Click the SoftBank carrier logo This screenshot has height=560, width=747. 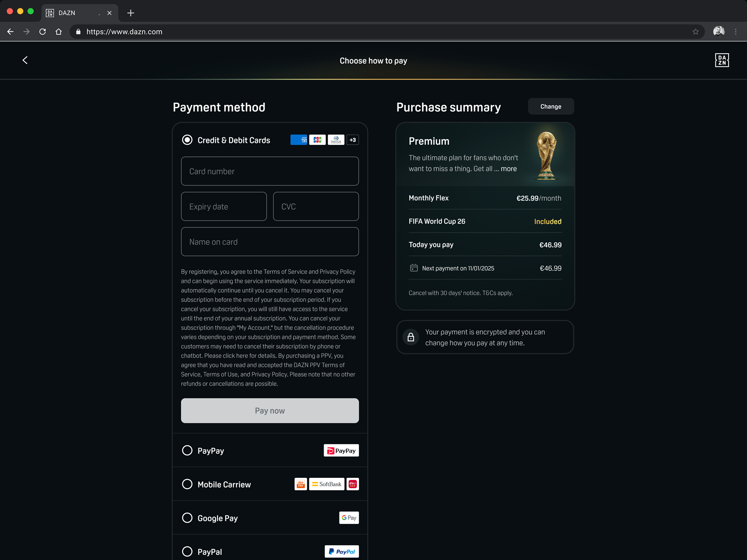click(327, 484)
